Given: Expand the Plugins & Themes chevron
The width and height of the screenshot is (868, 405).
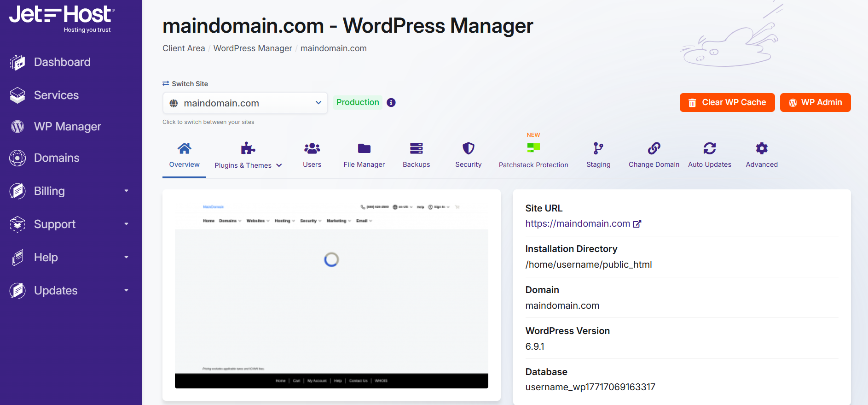Looking at the screenshot, I should point(279,165).
